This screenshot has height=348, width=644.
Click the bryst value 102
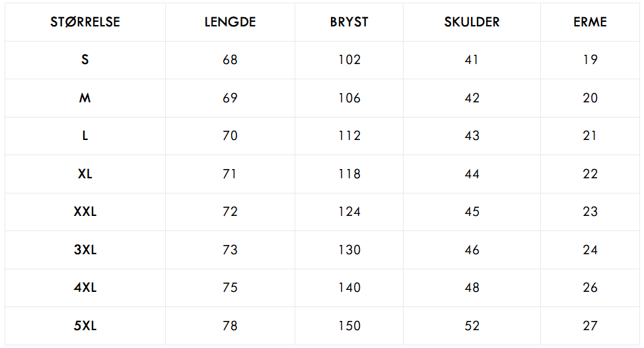point(349,60)
